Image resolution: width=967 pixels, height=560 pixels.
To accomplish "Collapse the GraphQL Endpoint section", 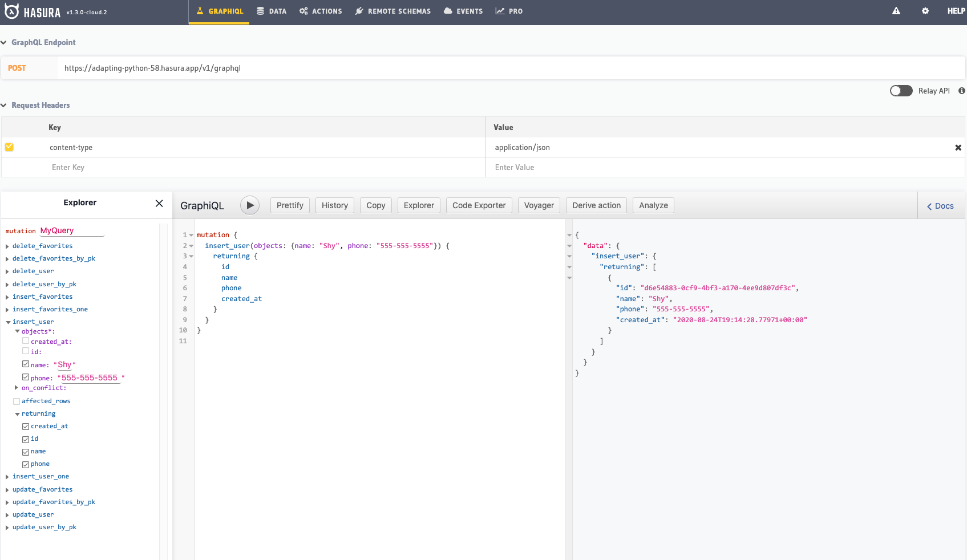I will [x=4, y=42].
